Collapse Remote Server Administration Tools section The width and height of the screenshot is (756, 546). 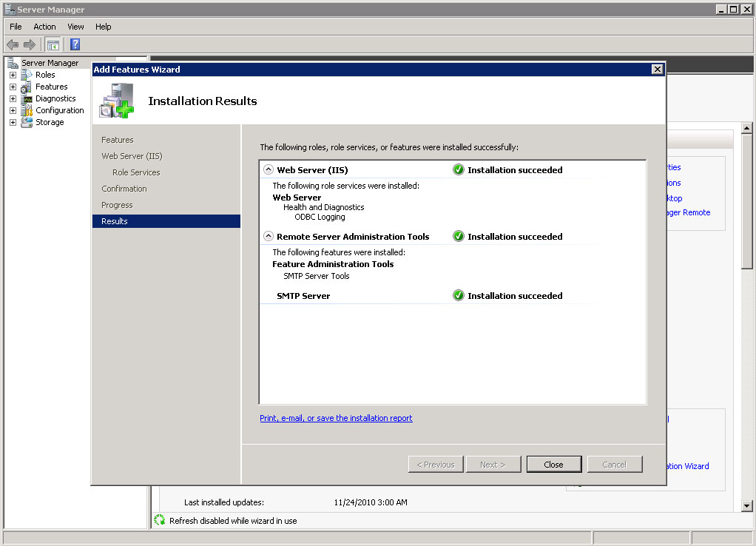[269, 236]
